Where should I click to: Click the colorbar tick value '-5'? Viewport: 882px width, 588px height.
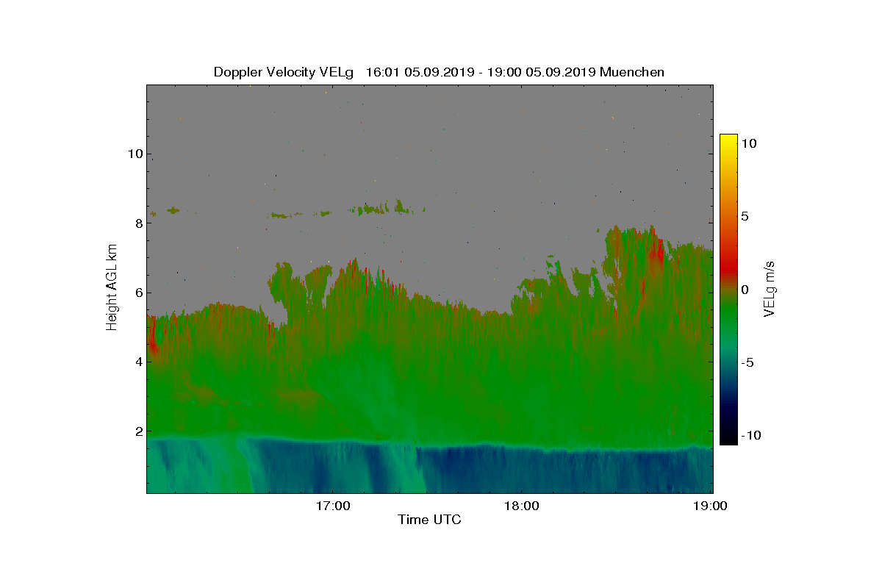point(747,362)
